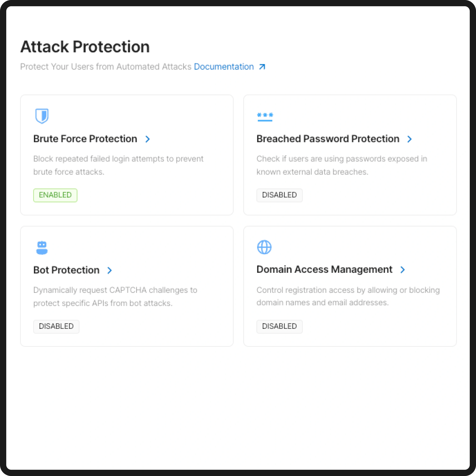The width and height of the screenshot is (476, 476).
Task: Expand Brute Force Protection via its chevron
Action: pyautogui.click(x=147, y=139)
